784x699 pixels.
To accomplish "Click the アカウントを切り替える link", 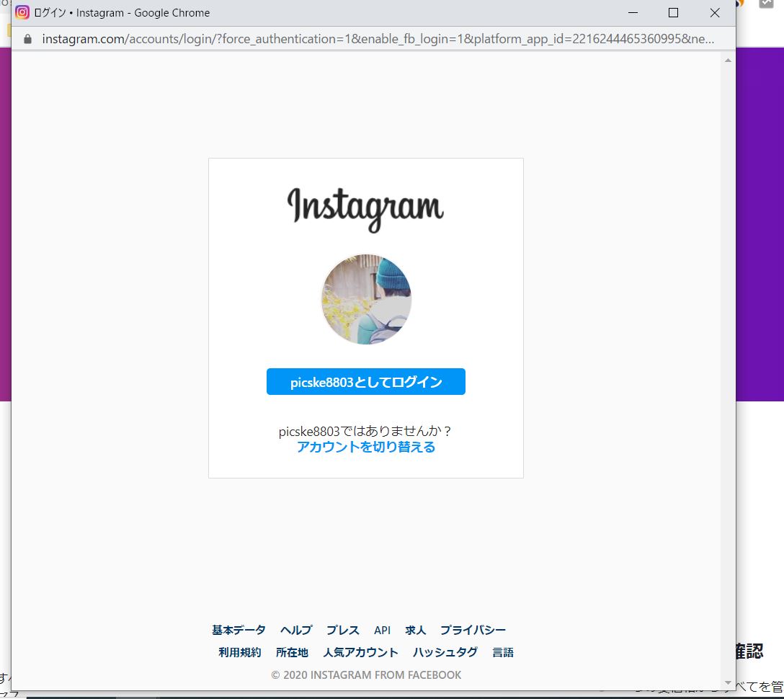I will [365, 447].
